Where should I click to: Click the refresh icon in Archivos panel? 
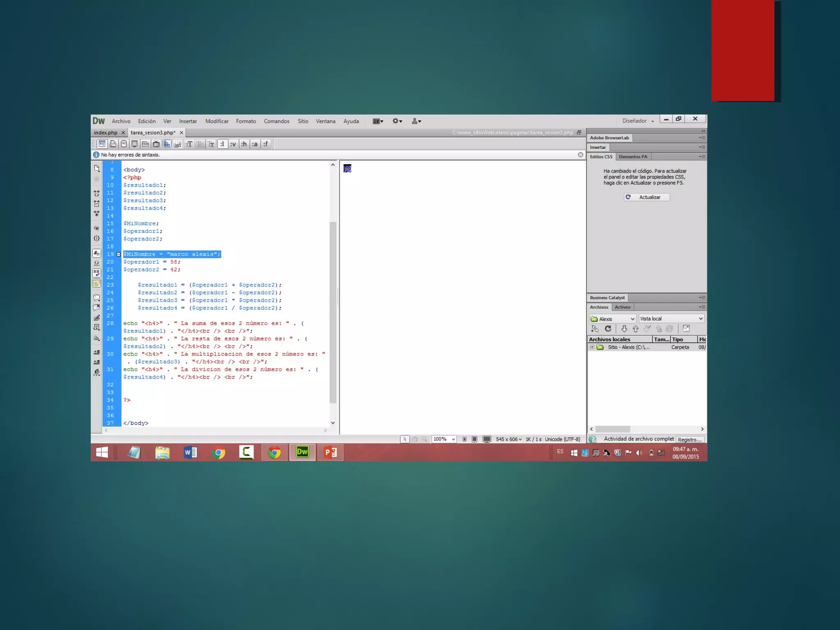[608, 329]
